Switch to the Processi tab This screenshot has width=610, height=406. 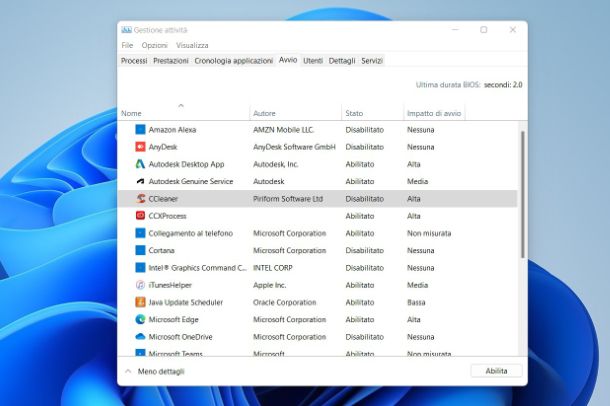134,61
